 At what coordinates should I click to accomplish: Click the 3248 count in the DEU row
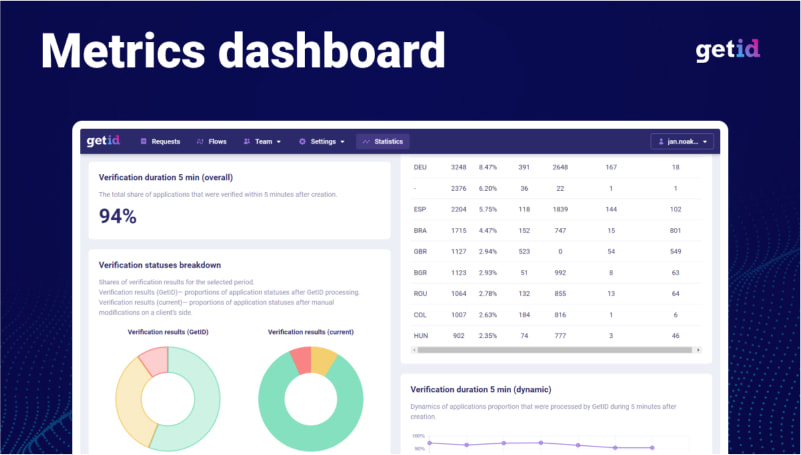[x=459, y=167]
